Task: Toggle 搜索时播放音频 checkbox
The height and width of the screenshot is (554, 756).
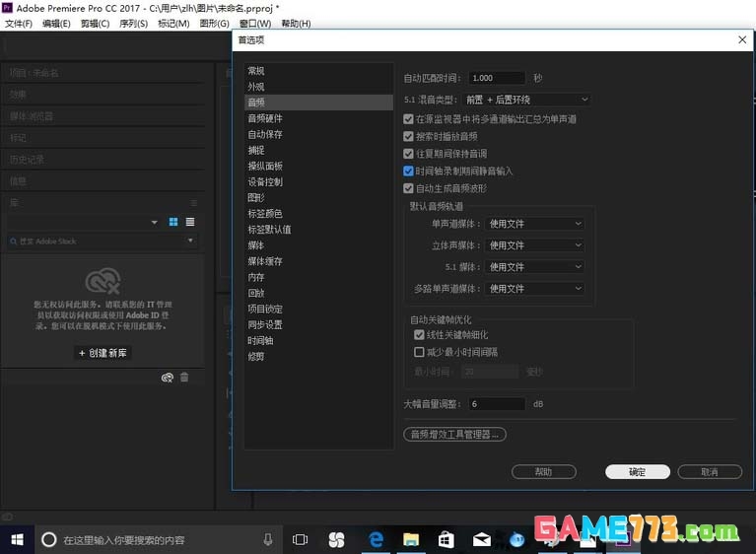Action: click(408, 136)
